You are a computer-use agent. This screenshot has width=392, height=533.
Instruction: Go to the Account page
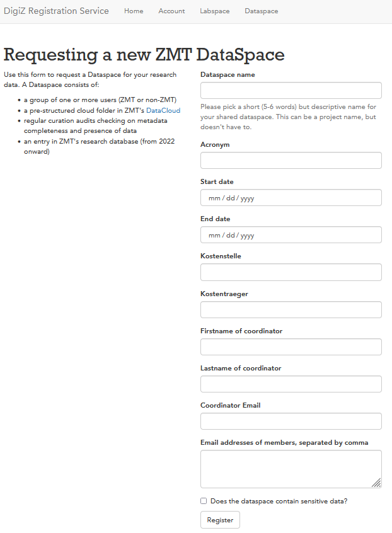click(x=171, y=11)
